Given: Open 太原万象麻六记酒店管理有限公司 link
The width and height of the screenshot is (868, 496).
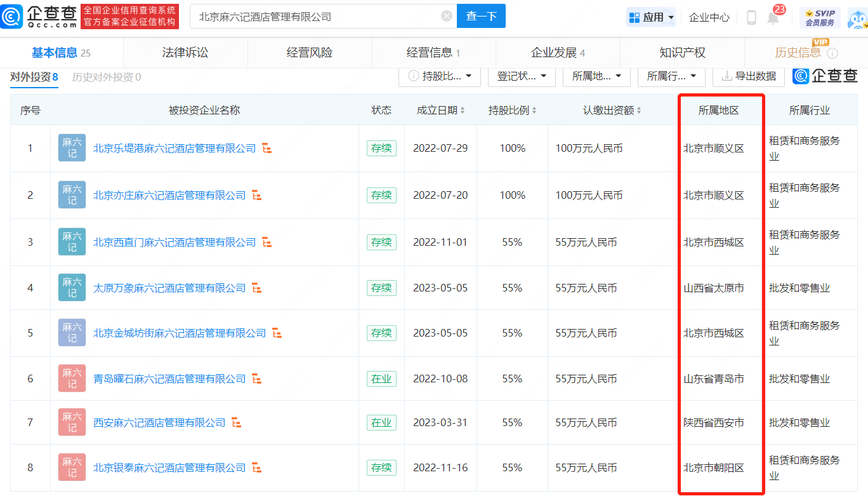Looking at the screenshot, I should click(169, 288).
